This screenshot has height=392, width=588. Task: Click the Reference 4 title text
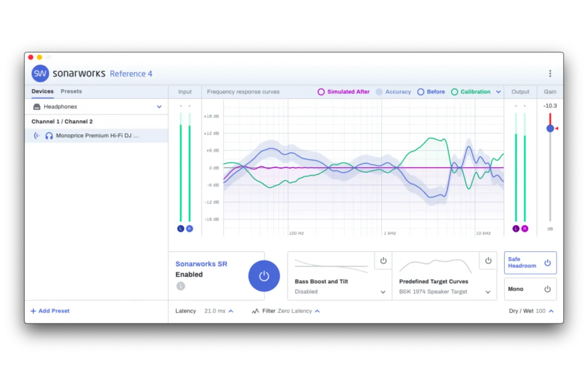click(131, 73)
